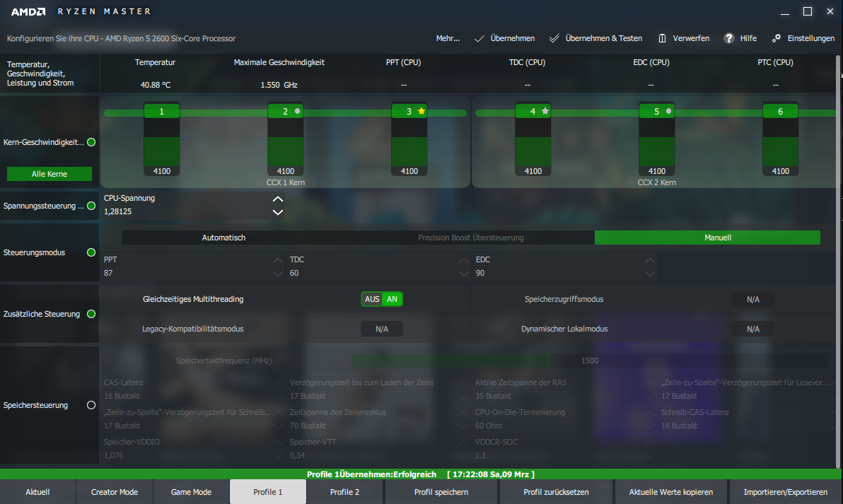This screenshot has width=843, height=504.
Task: Click core 5 speed value 4100
Action: pyautogui.click(x=657, y=171)
